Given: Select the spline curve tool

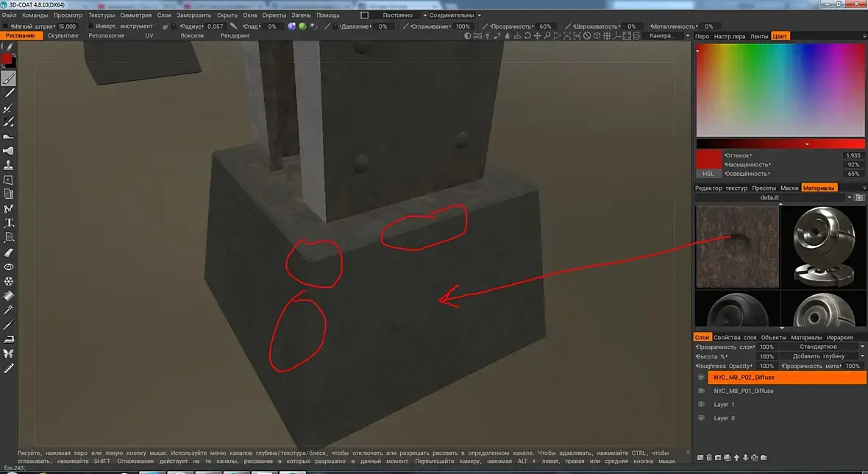Looking at the screenshot, I should [x=9, y=209].
